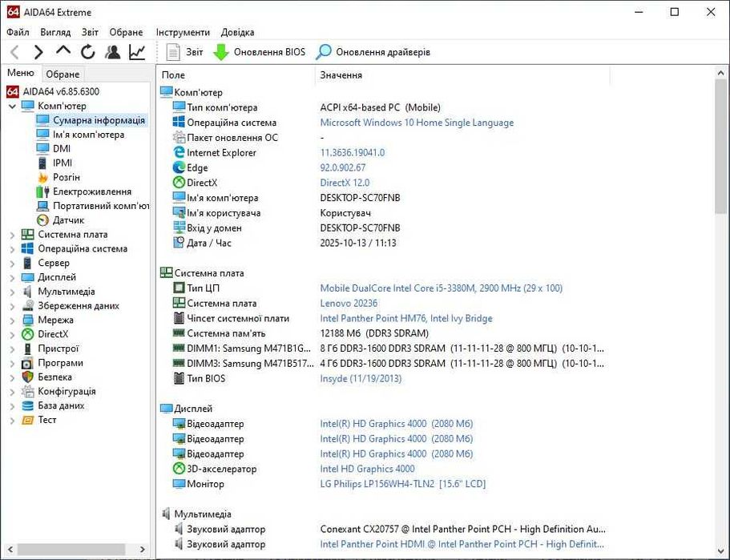
Task: Open the Інструменти menu
Action: coord(183,32)
